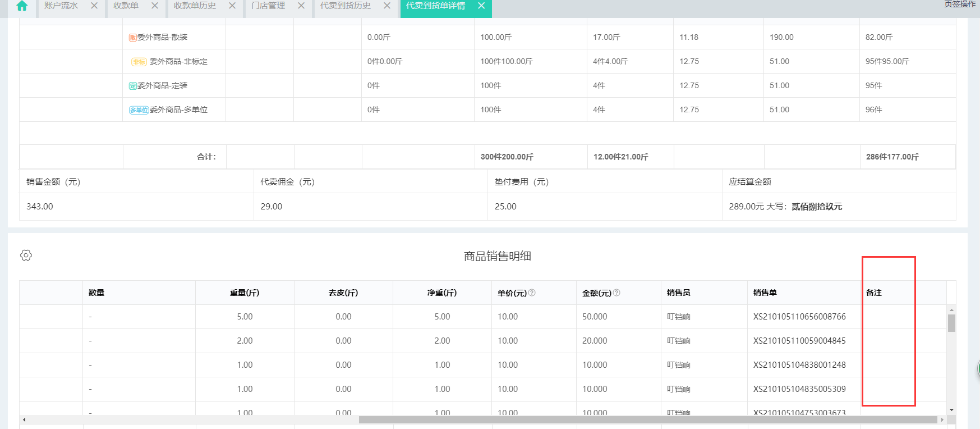
Task: Click the 商品销售明细 section title
Action: (x=498, y=256)
